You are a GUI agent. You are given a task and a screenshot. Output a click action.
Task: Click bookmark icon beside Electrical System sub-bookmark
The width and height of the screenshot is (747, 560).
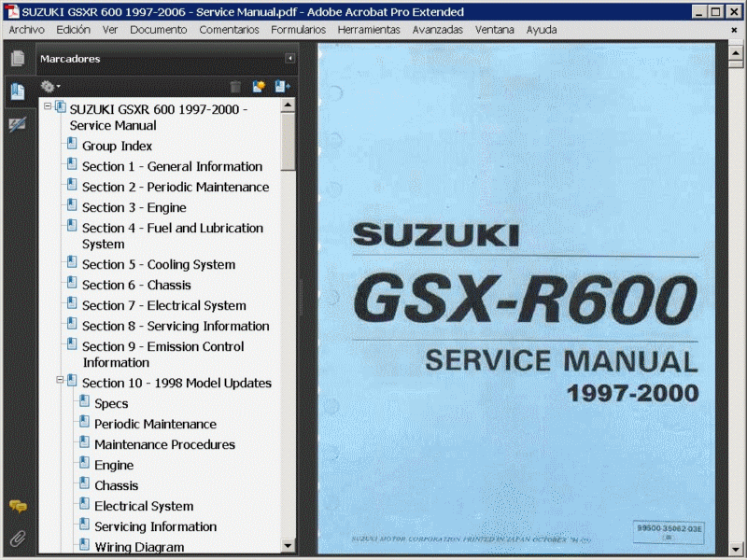coord(84,503)
